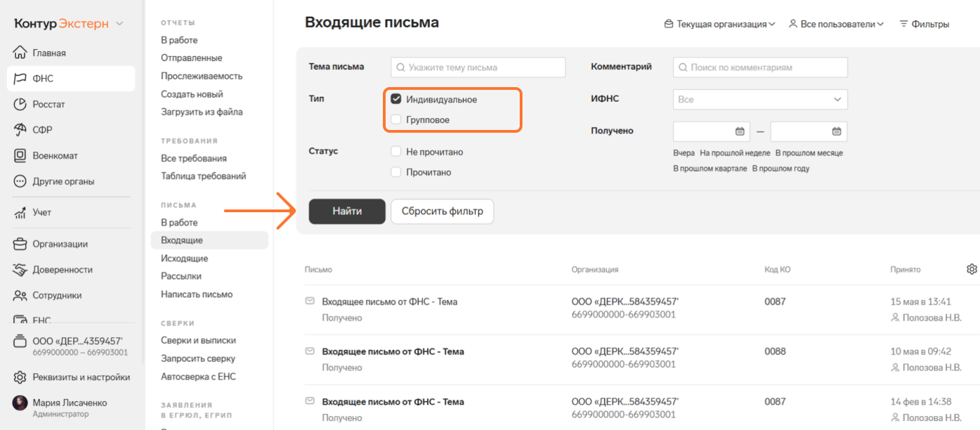The width and height of the screenshot is (980, 430).
Task: Click the СФР umbrella icon
Action: coord(20,130)
